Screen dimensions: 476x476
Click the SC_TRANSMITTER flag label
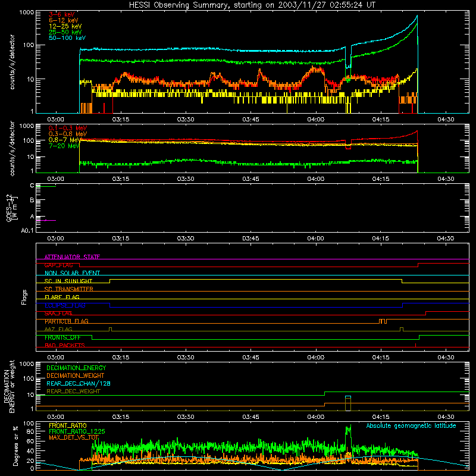68,289
